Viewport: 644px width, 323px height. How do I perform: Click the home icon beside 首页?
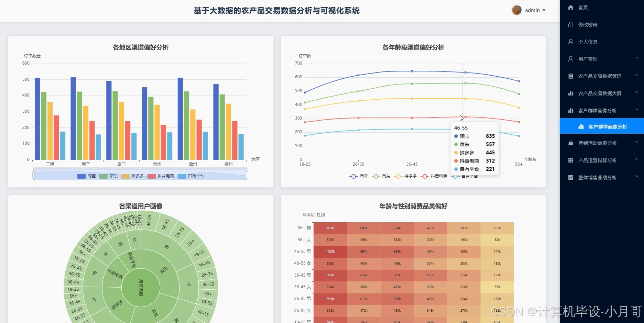(x=571, y=7)
